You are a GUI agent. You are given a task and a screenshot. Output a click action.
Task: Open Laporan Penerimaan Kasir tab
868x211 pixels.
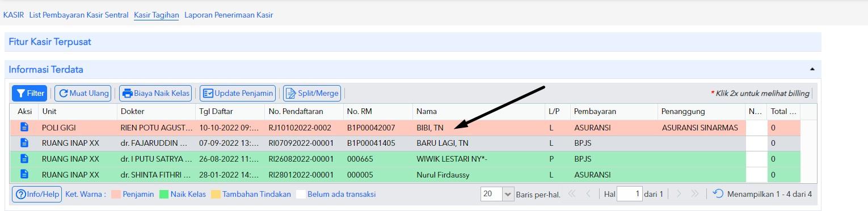229,15
